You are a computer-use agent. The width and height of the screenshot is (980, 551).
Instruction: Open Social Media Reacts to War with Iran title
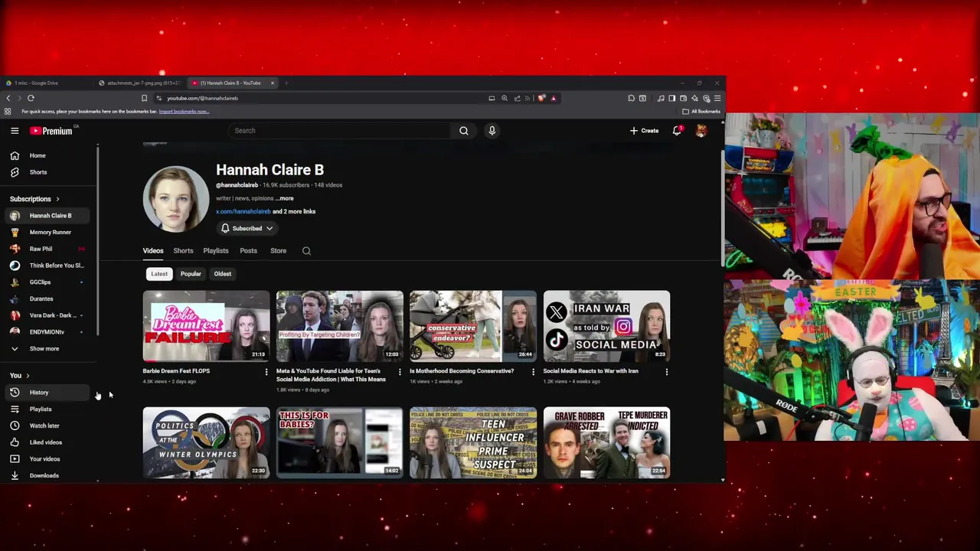(x=590, y=371)
